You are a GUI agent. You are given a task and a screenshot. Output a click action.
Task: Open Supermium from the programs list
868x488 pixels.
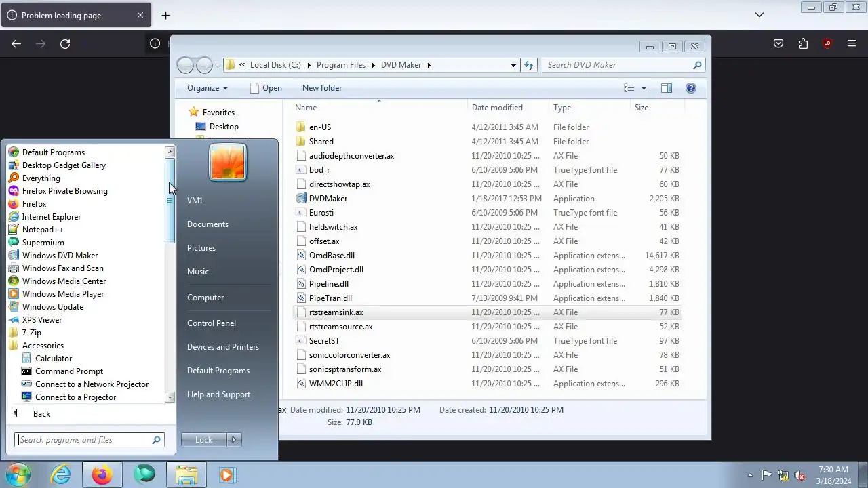coord(43,243)
